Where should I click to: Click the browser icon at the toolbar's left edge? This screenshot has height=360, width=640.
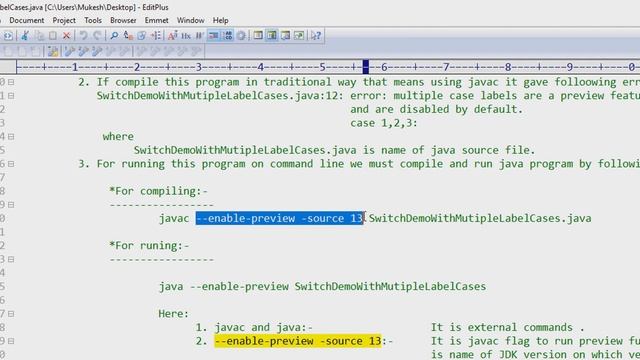(8, 36)
